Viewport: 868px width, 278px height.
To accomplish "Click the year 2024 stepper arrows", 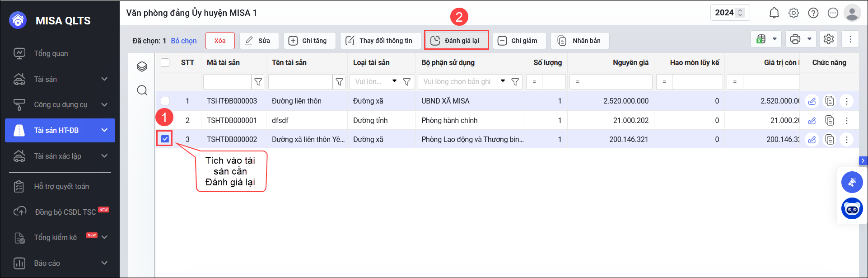I will pos(740,13).
